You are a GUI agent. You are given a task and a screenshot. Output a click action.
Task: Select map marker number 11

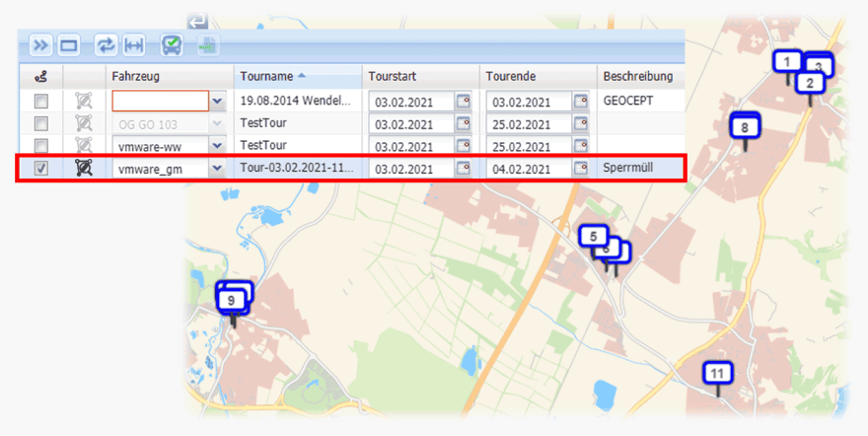pos(717,373)
